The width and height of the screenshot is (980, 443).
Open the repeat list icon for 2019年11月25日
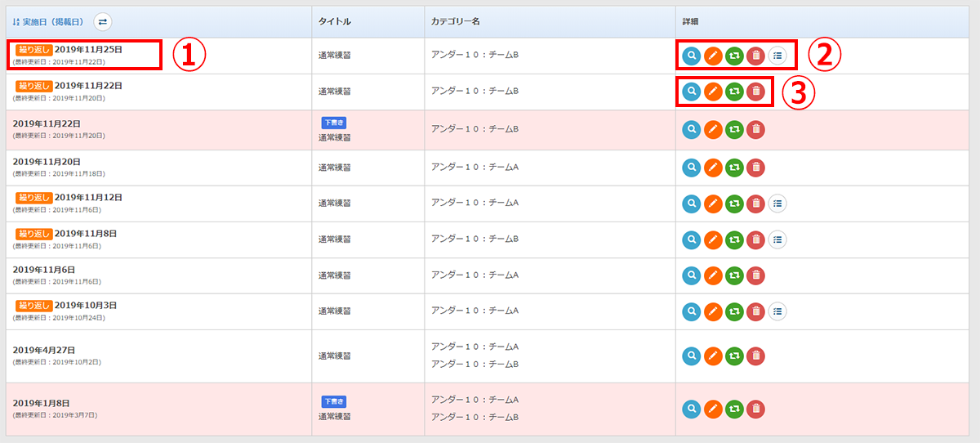click(777, 56)
